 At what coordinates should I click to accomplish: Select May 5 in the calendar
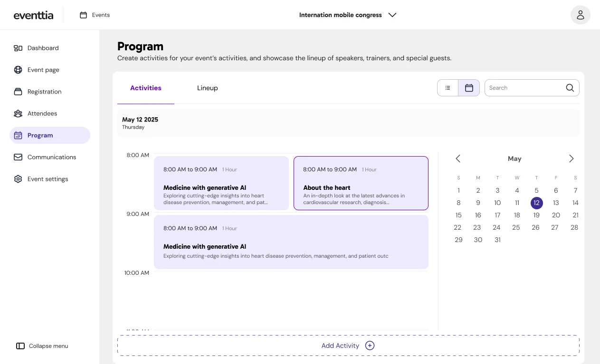tap(536, 190)
